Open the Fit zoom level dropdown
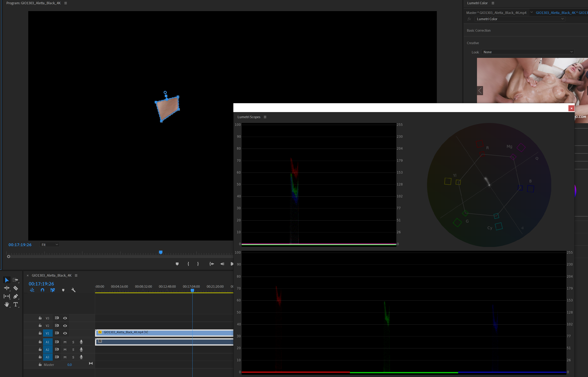Image resolution: width=588 pixels, height=377 pixels. [49, 245]
